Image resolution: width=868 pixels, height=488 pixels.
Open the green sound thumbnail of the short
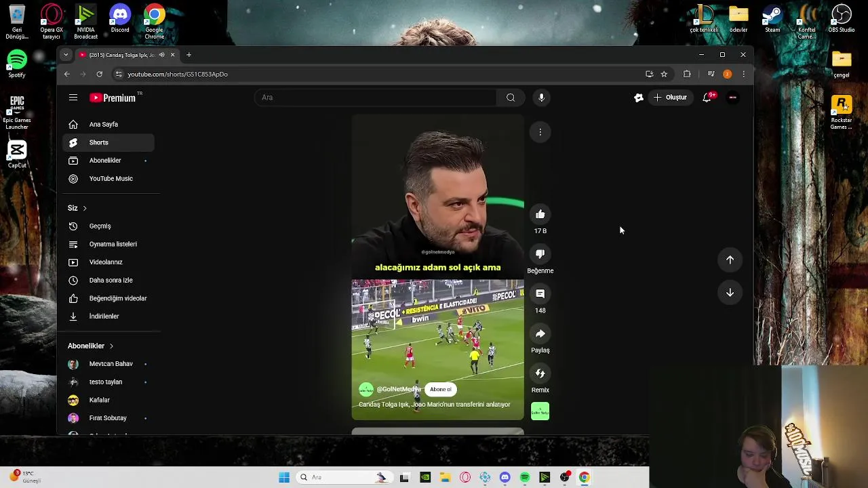click(x=540, y=411)
